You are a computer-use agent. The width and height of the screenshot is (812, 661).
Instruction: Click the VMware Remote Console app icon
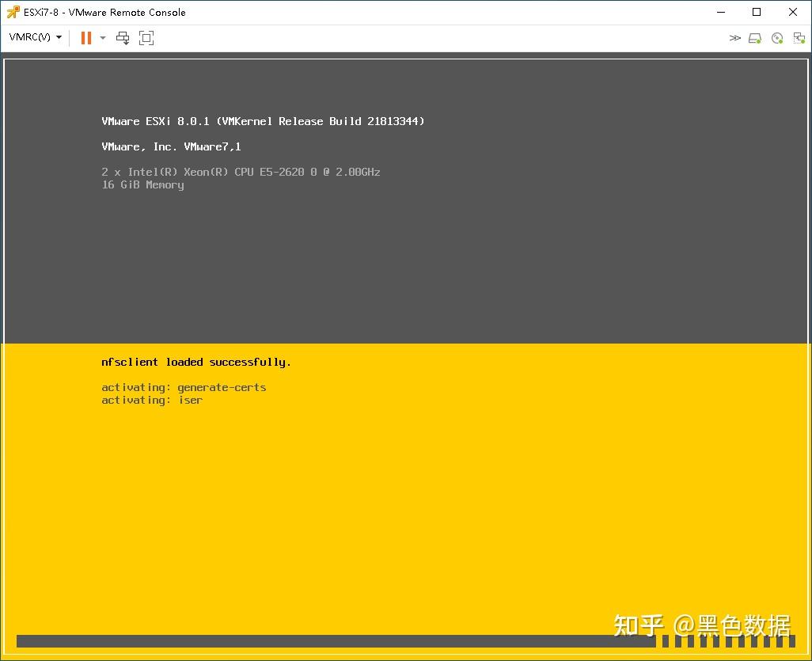[x=11, y=12]
